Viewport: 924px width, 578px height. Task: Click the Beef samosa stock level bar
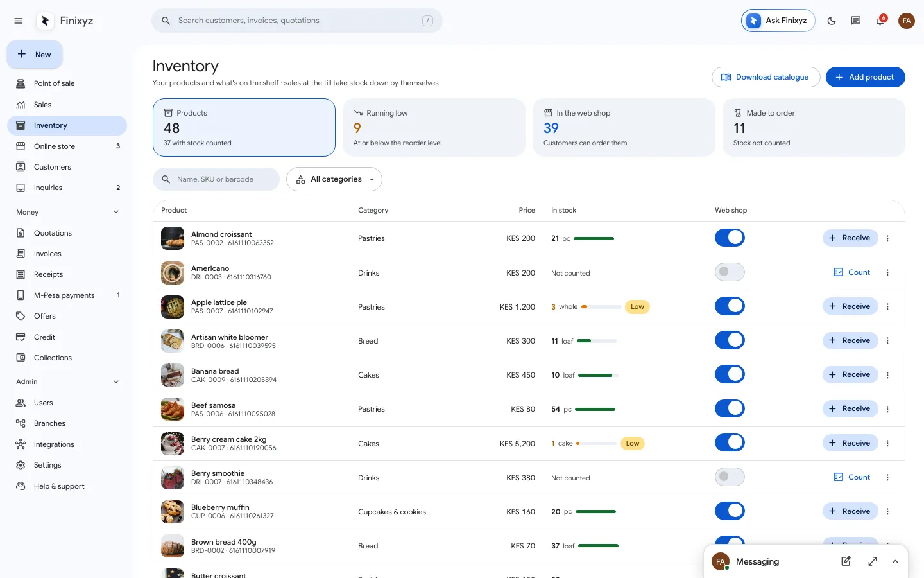tap(595, 409)
